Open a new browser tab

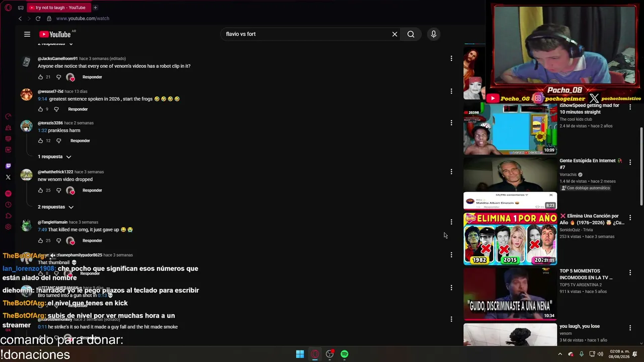coord(95,8)
